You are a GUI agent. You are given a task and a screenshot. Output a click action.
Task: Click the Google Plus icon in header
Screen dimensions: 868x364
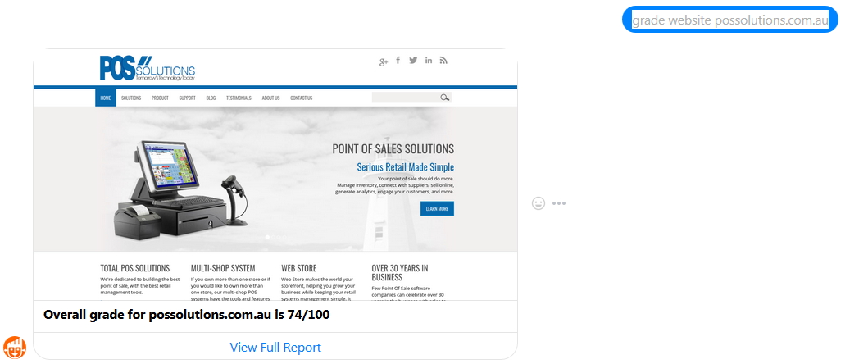pyautogui.click(x=383, y=61)
